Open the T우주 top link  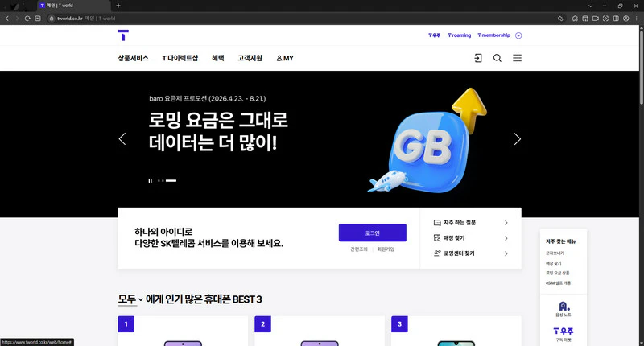[434, 35]
